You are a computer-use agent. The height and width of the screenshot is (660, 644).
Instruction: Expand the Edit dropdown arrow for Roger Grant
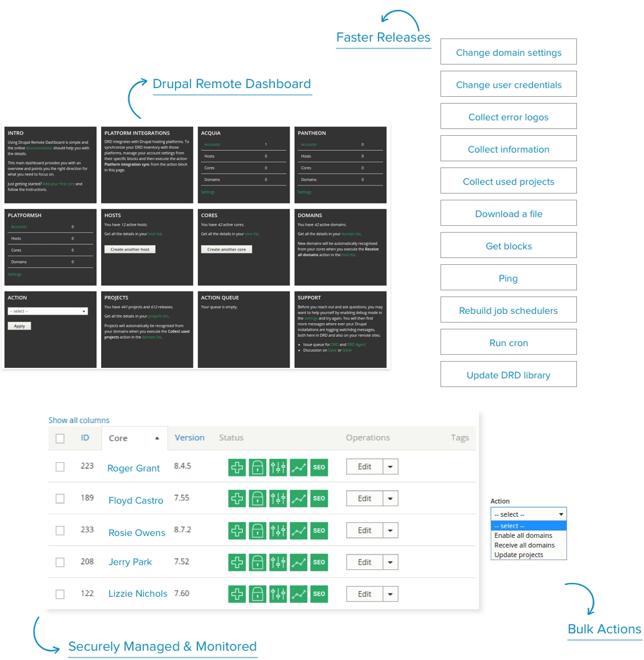click(x=391, y=467)
